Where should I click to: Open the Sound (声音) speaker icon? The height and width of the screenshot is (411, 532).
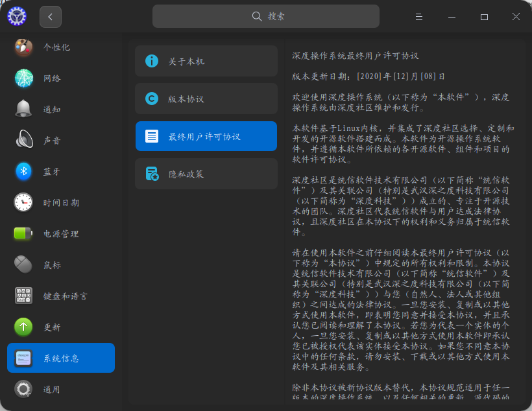(x=23, y=140)
